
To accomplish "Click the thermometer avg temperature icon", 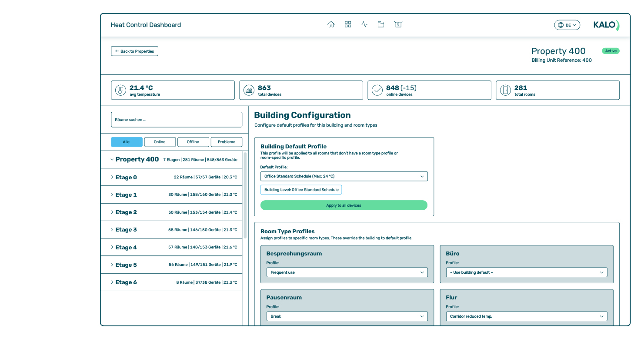I will pos(120,91).
